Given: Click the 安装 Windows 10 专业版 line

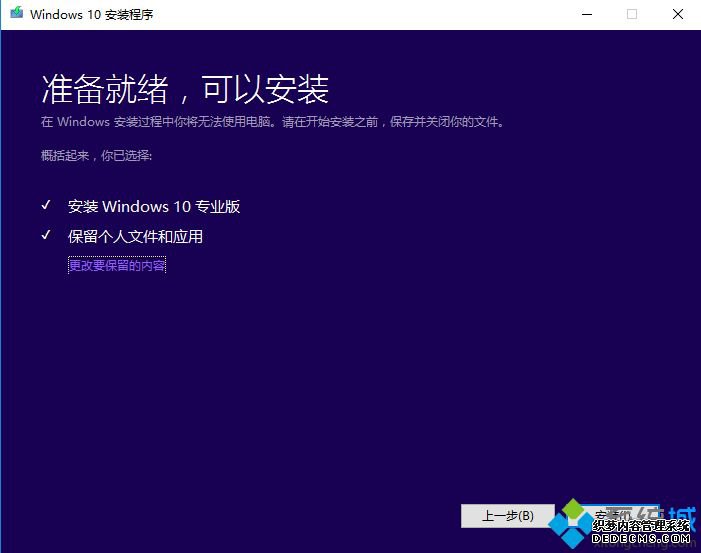Looking at the screenshot, I should (154, 206).
